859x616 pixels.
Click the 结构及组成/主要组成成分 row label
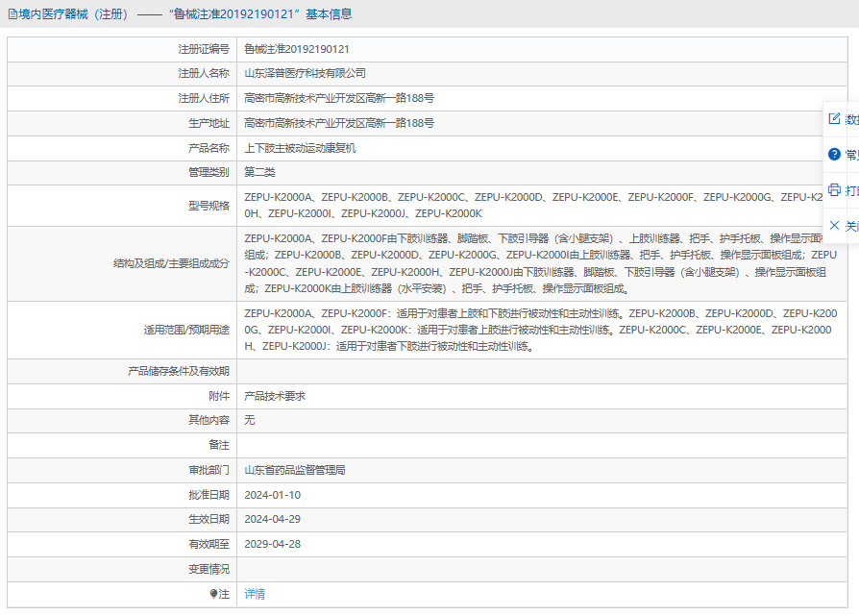(171, 263)
